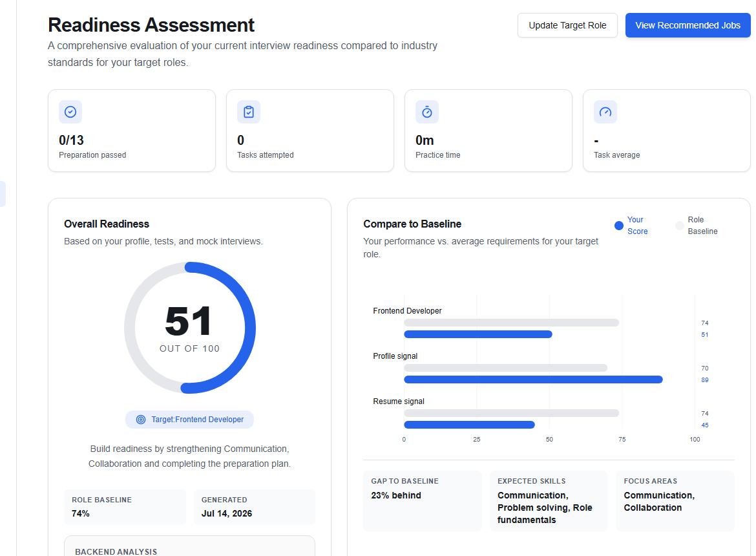Click the Profile signal chart label

(x=395, y=356)
